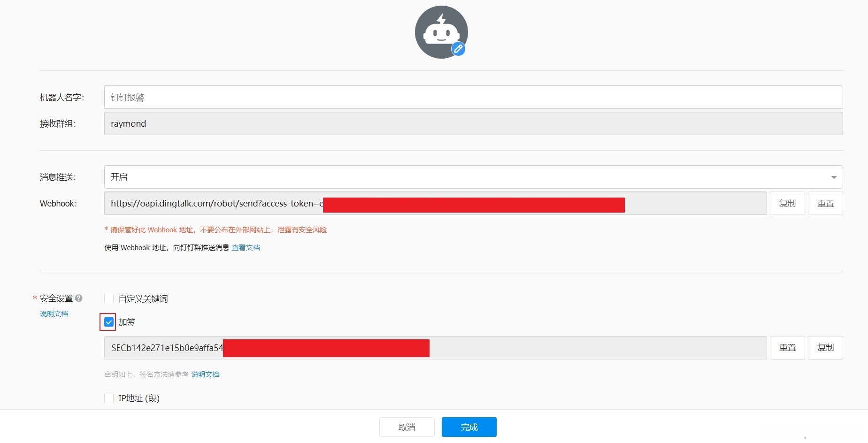Click the 密钥如上 hint text

[146, 374]
